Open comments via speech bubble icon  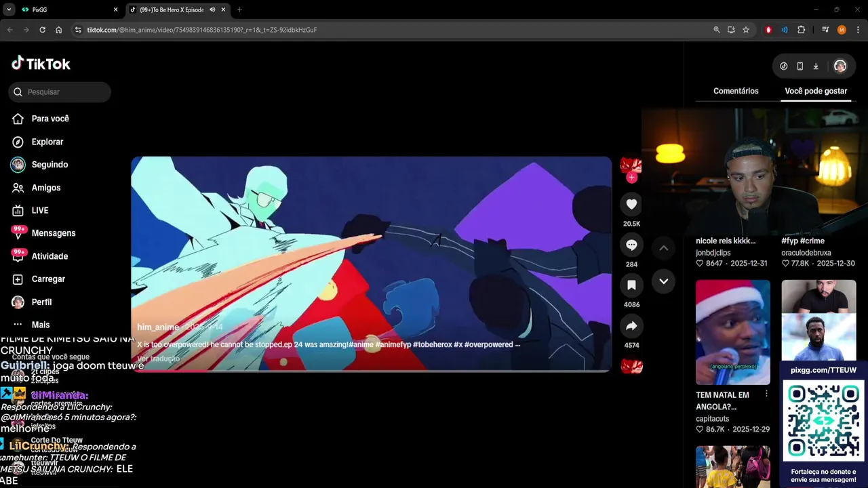[x=631, y=245]
